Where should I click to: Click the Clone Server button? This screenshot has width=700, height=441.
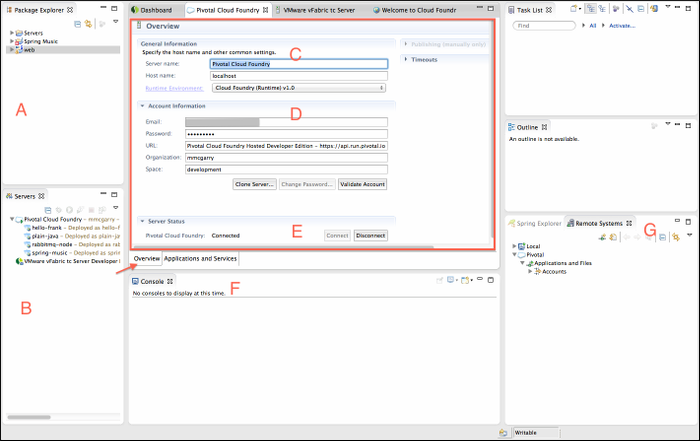pyautogui.click(x=254, y=184)
